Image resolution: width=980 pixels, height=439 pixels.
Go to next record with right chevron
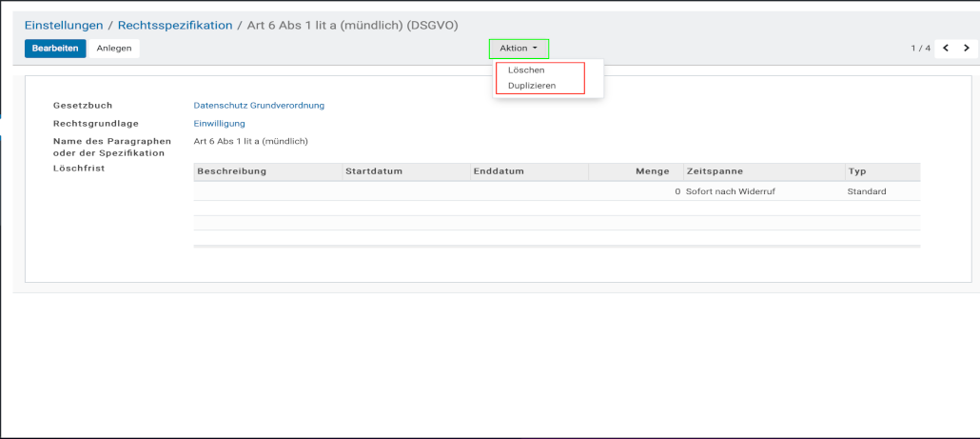pos(967,49)
